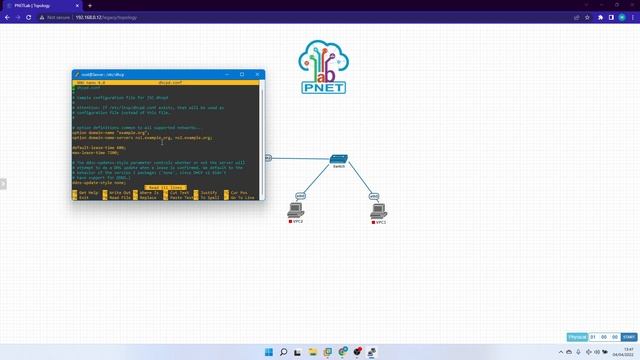Click the Exit shortcut in nano footer

click(80, 198)
